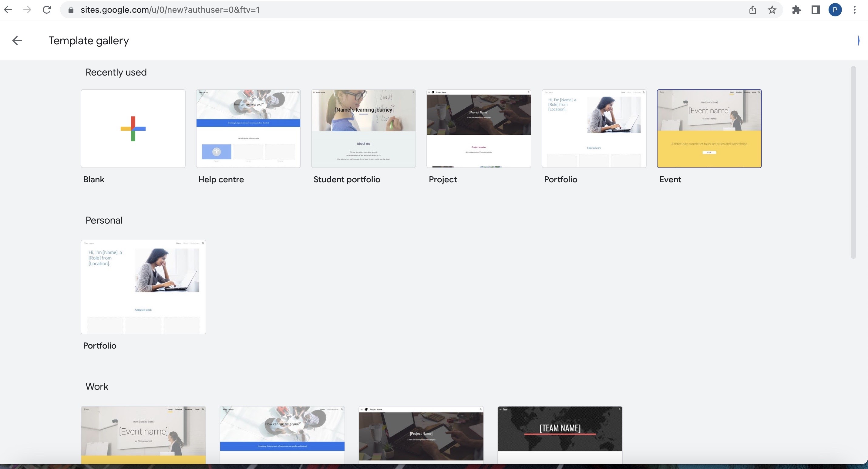Select the Event template in Recently used
The height and width of the screenshot is (469, 868).
point(709,128)
